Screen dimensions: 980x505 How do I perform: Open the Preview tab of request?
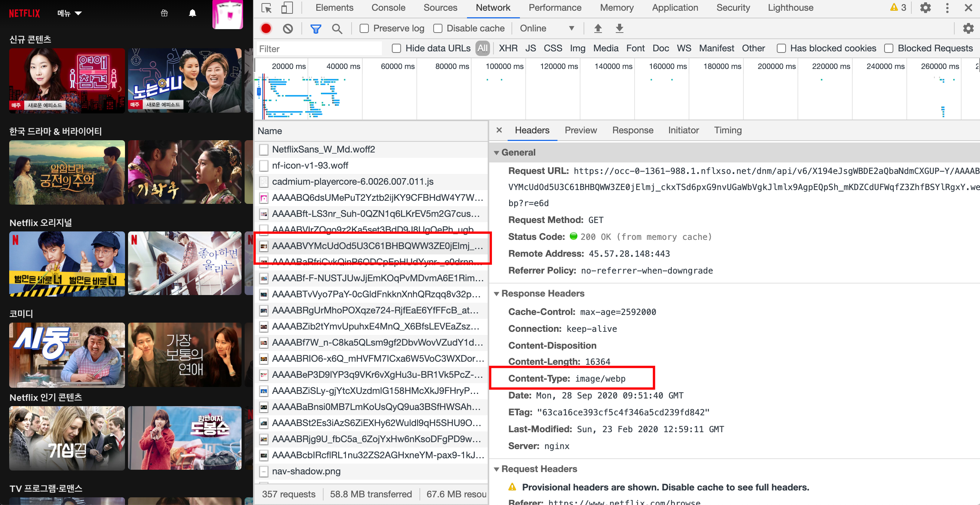tap(580, 130)
